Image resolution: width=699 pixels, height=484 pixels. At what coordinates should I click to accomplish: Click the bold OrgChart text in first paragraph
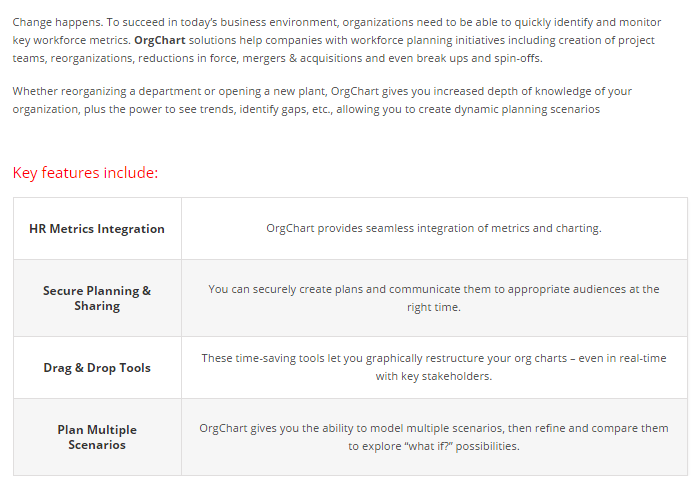[157, 39]
